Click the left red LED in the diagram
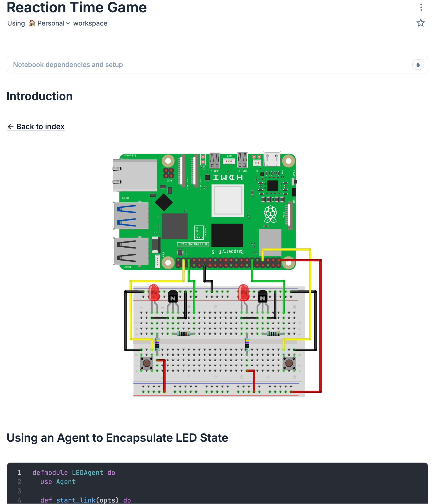The image size is (435, 504). 154,292
